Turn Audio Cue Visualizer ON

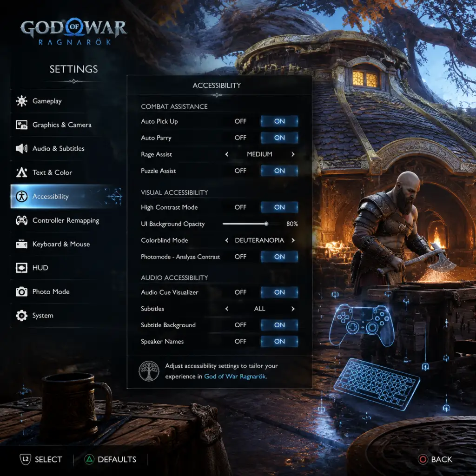coord(279,292)
